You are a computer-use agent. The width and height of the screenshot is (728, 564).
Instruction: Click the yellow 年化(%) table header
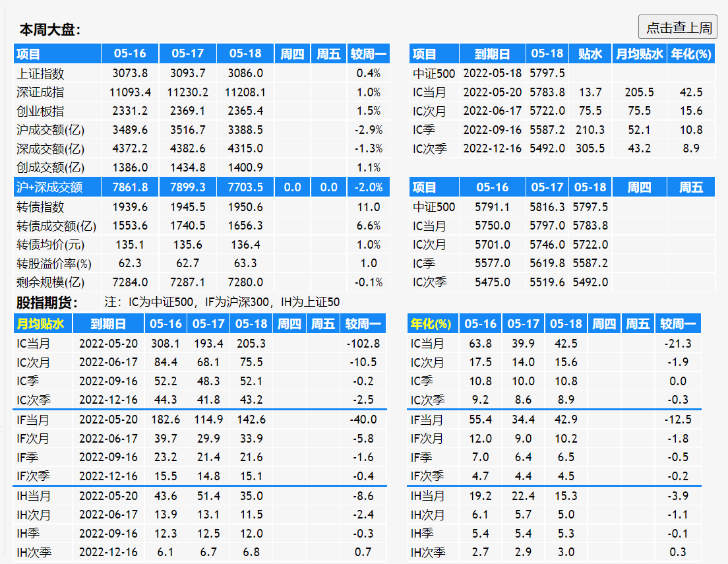(x=431, y=323)
